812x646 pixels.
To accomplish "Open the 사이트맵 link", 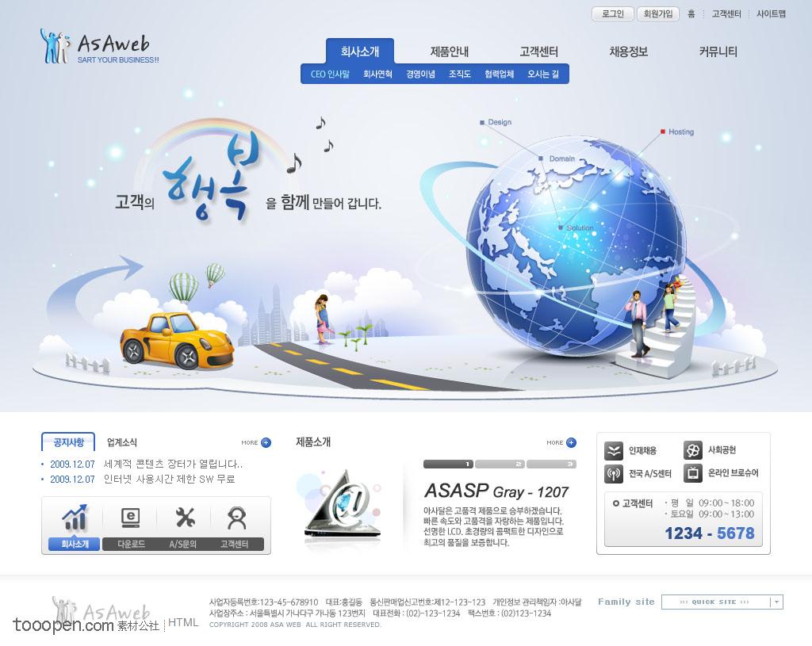I will [x=771, y=14].
